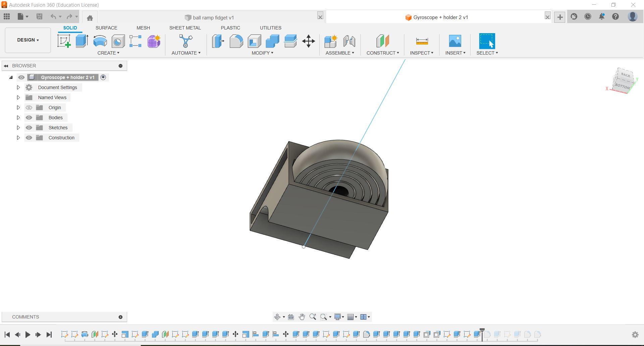Launch the Automated Modeling tool
This screenshot has width=644, height=346.
pyautogui.click(x=186, y=41)
